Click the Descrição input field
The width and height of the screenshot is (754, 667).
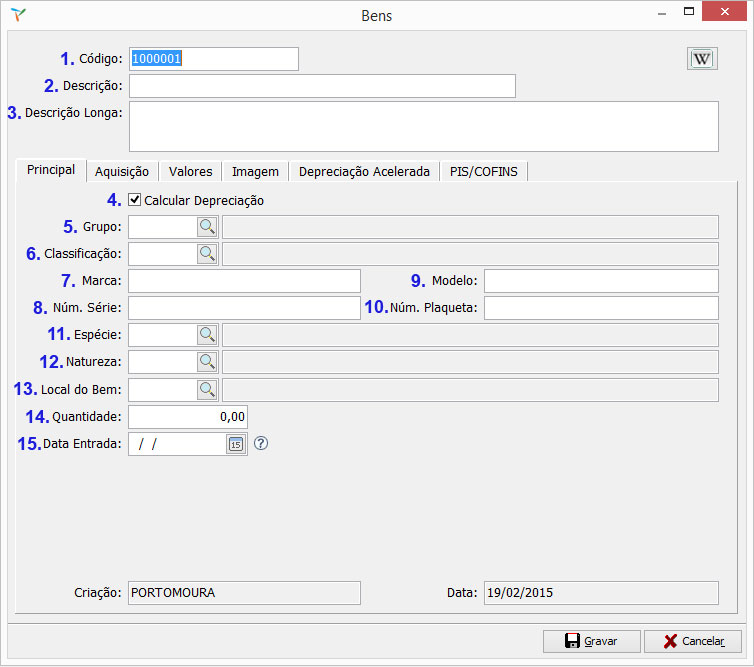pyautogui.click(x=322, y=86)
